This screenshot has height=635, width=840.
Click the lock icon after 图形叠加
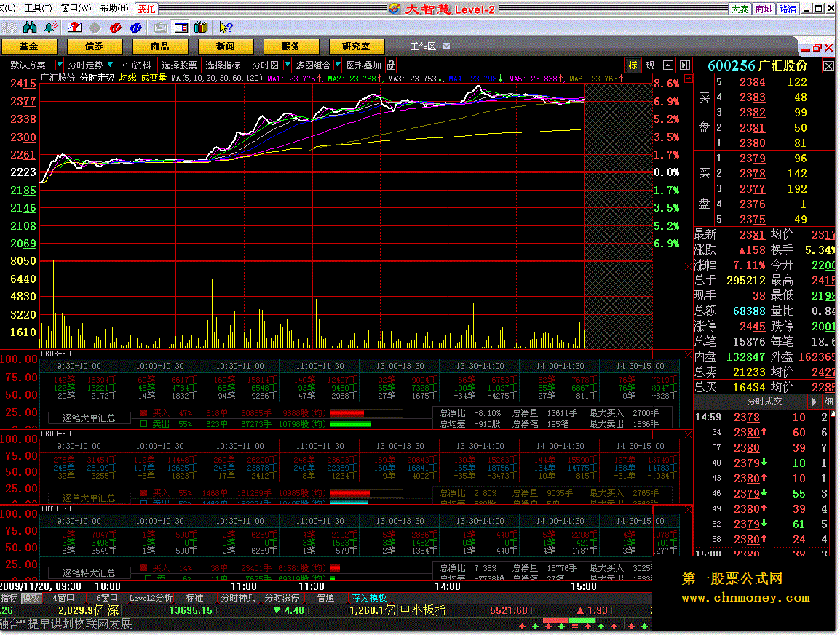click(x=392, y=65)
